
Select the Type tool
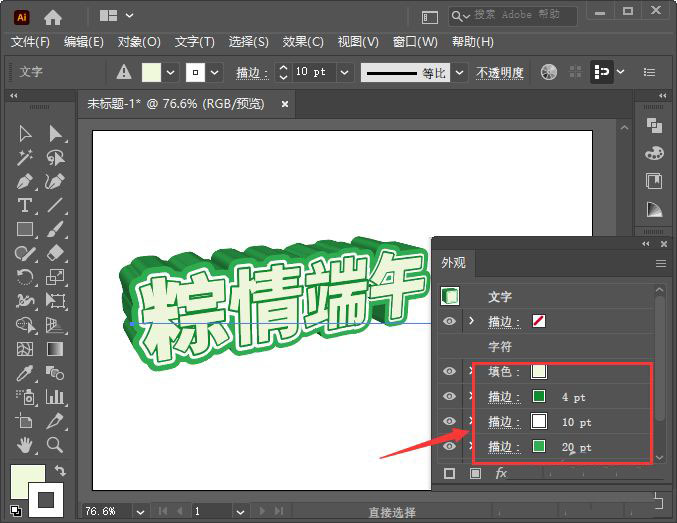(25, 206)
